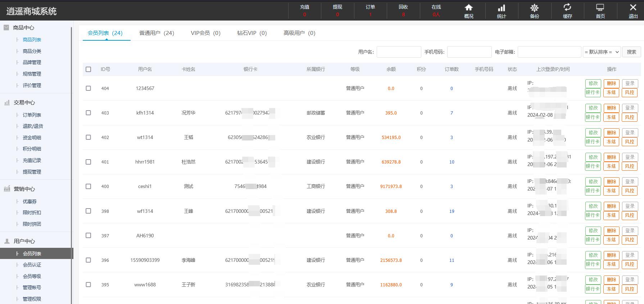Viewport: 644px width, 304px height.
Task: Open 订单 counter in top bar
Action: 371,10
